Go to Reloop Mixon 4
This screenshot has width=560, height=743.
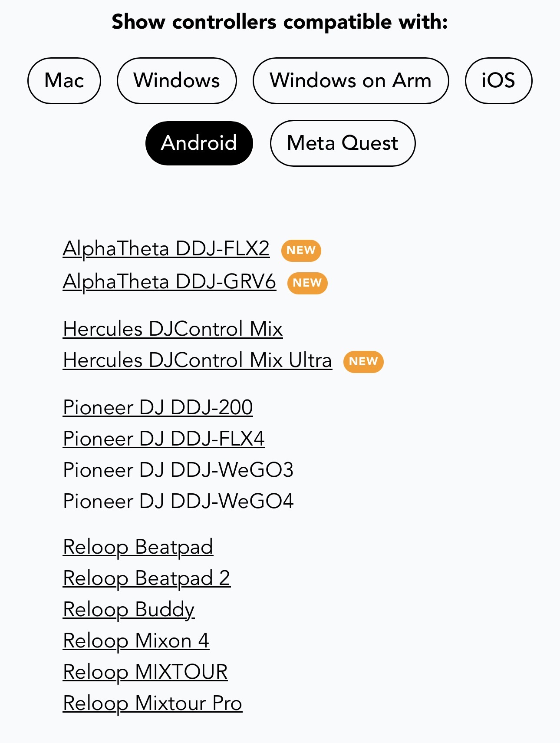click(136, 641)
